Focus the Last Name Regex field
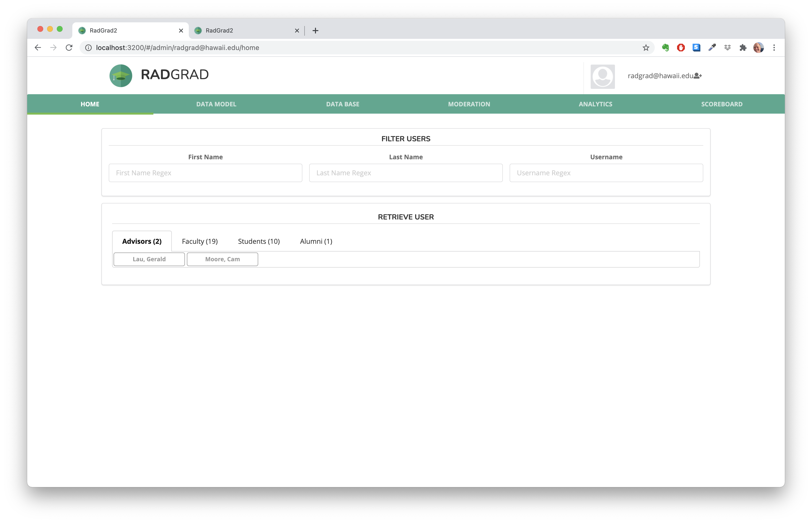Screen dimensions: 812x523 tap(406, 173)
